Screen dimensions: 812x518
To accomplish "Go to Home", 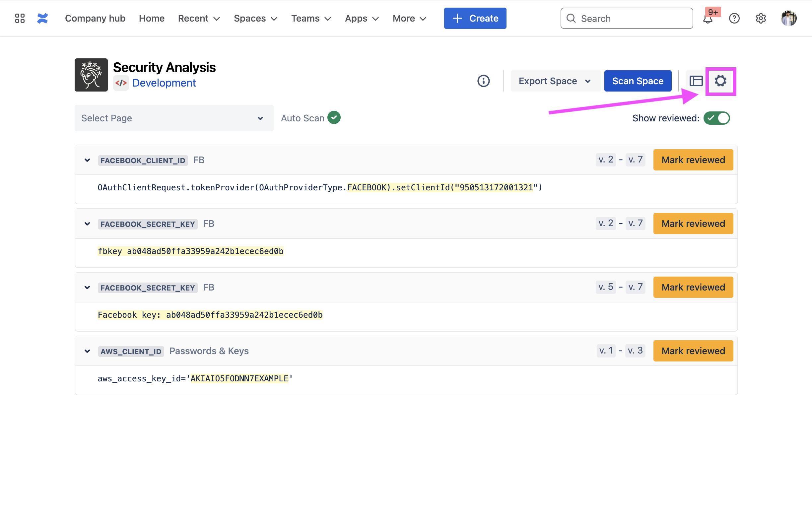I will [151, 18].
